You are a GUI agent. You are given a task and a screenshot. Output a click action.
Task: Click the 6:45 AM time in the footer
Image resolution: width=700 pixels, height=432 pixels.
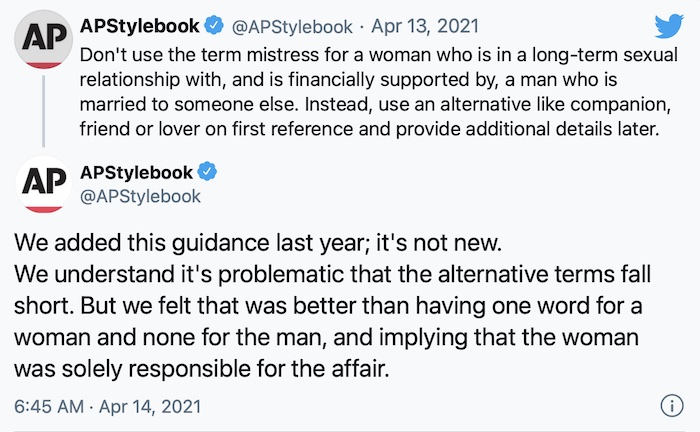49,407
